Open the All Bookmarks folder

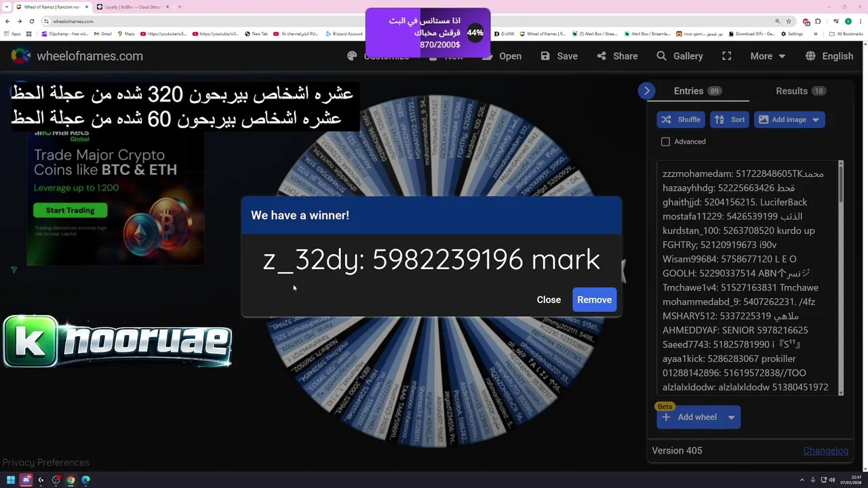coord(846,34)
